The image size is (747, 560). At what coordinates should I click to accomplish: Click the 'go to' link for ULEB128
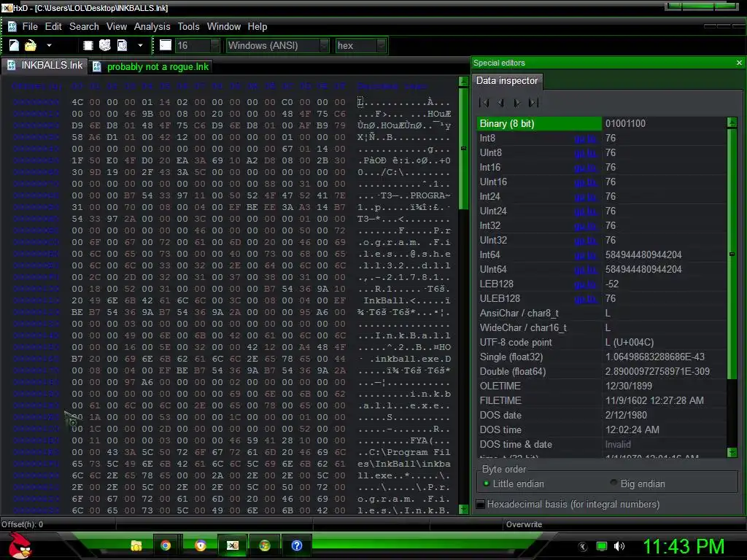(586, 299)
